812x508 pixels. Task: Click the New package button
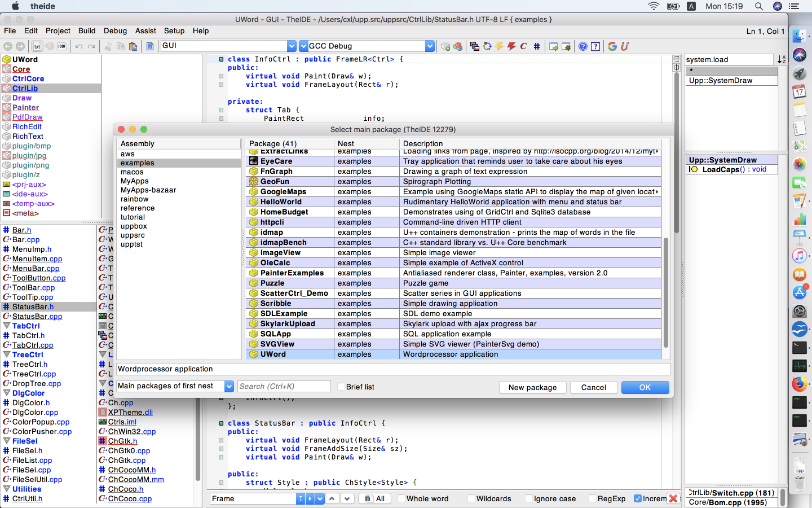point(532,387)
